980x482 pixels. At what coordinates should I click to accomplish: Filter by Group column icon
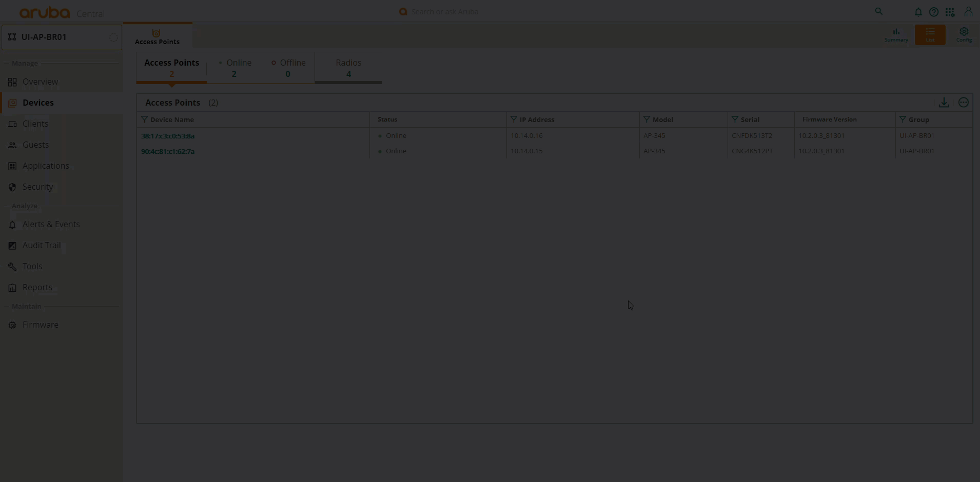(x=903, y=119)
